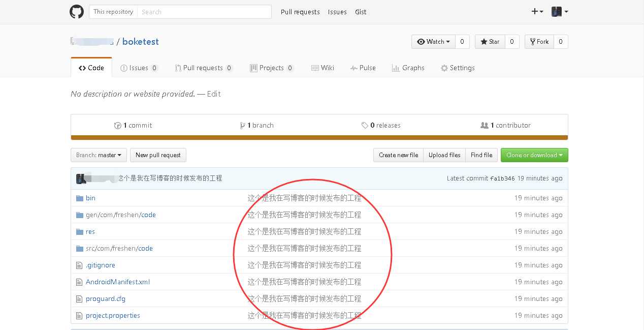Viewport: 644px width, 330px height.
Task: View the 0 releases page
Action: [381, 125]
